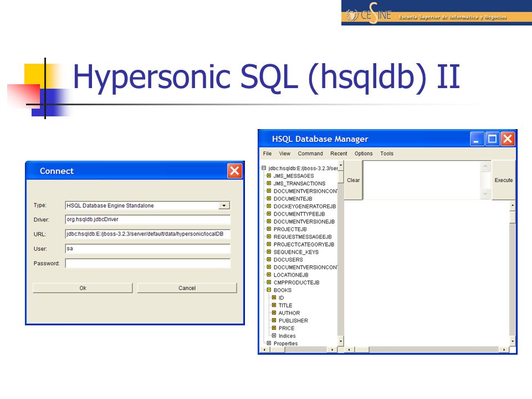Open the Recent menu
Screen dimensions: 532x399
pyautogui.click(x=339, y=154)
